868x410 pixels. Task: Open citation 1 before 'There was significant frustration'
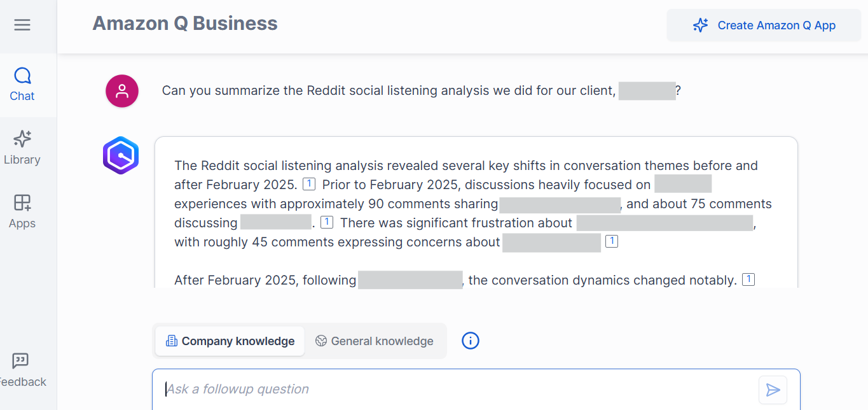[x=327, y=222]
